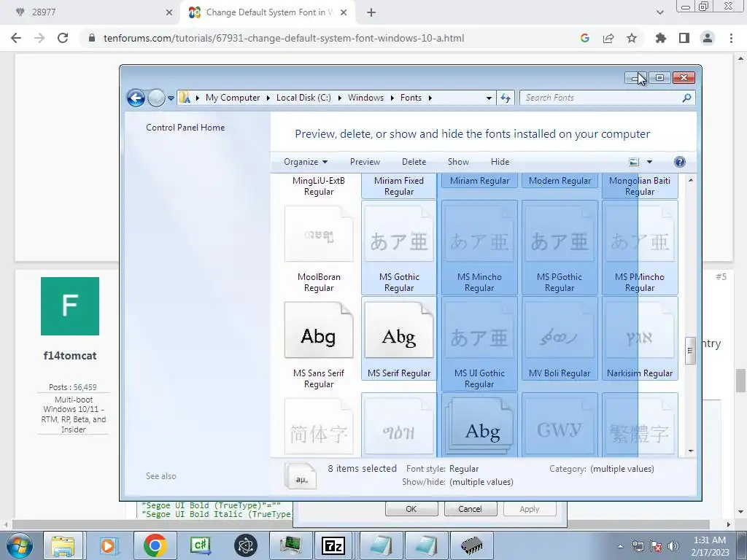This screenshot has width=747, height=560.
Task: Open Control Panel Home link
Action: click(x=185, y=128)
